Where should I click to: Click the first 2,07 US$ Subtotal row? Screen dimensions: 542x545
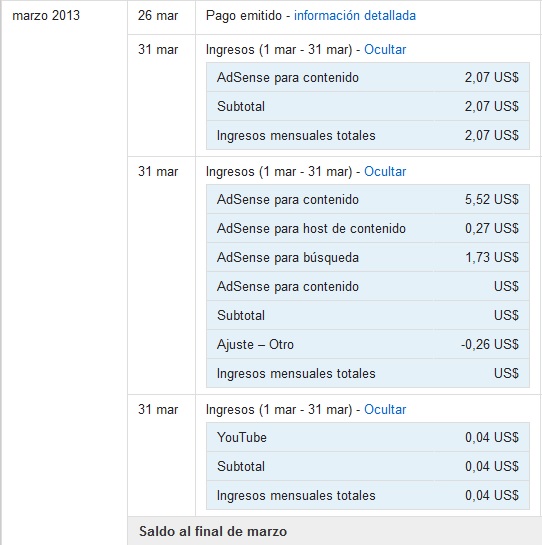click(x=368, y=106)
